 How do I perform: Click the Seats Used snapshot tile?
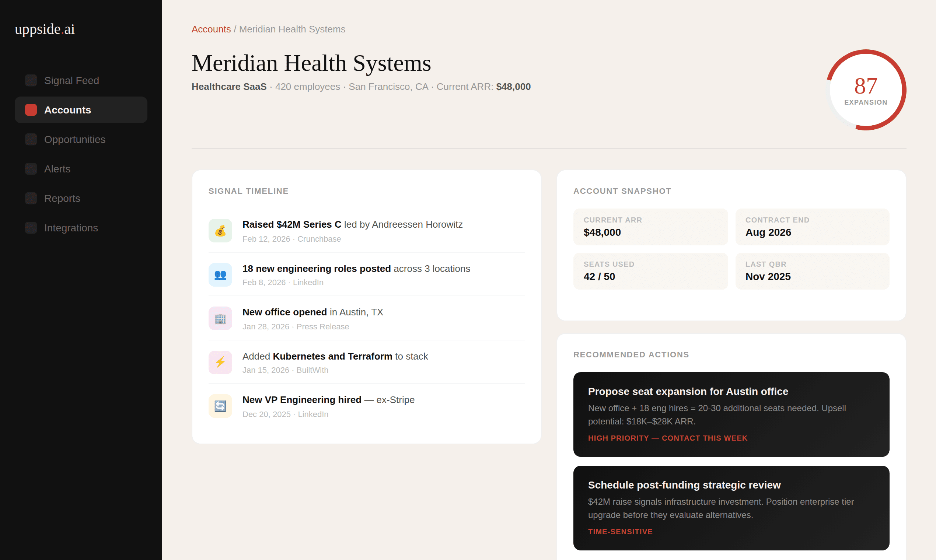coord(650,271)
